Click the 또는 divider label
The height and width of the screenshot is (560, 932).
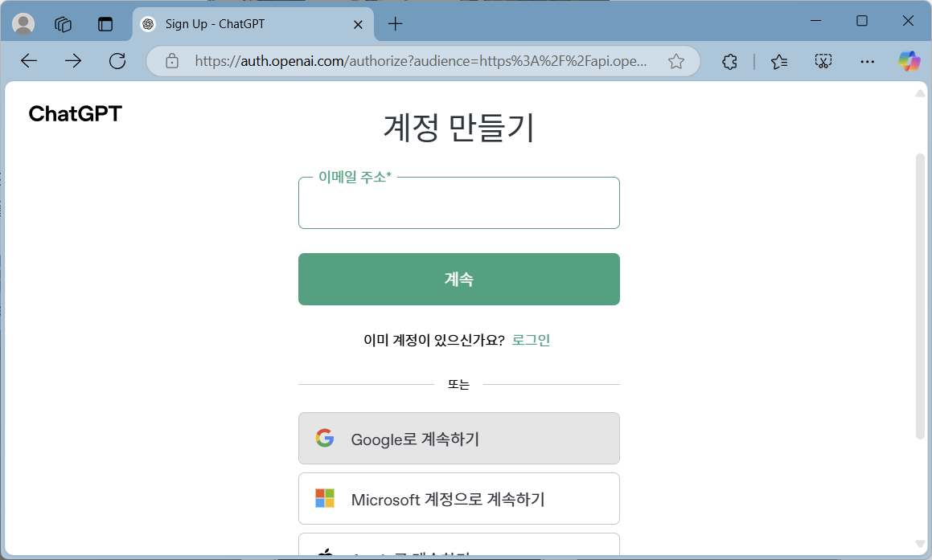[459, 385]
